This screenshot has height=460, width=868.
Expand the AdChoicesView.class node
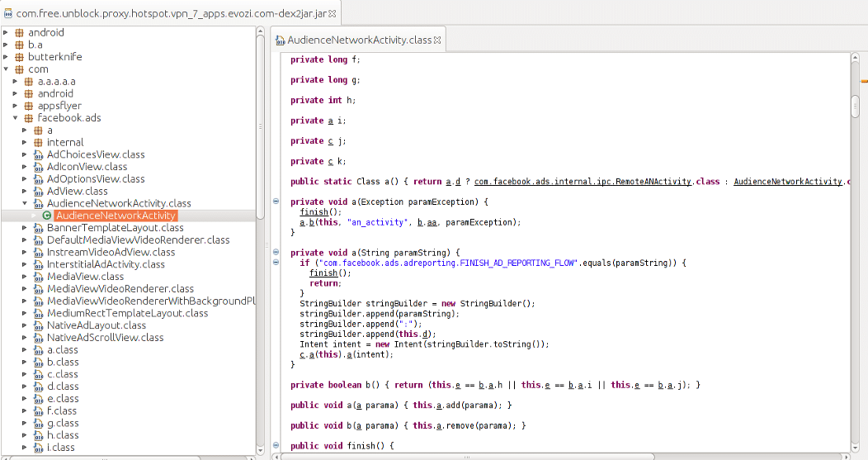click(x=25, y=154)
